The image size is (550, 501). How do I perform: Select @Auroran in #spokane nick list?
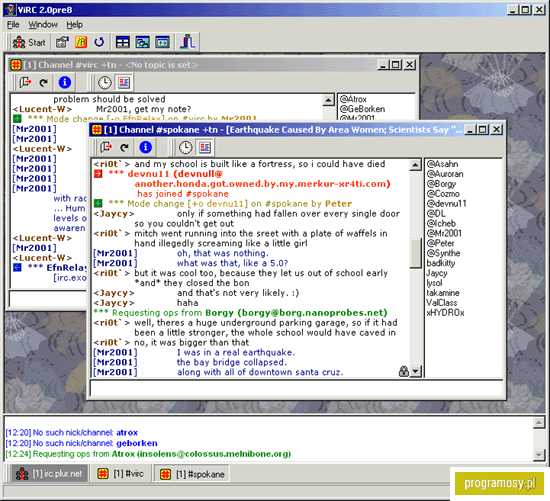coord(445,174)
